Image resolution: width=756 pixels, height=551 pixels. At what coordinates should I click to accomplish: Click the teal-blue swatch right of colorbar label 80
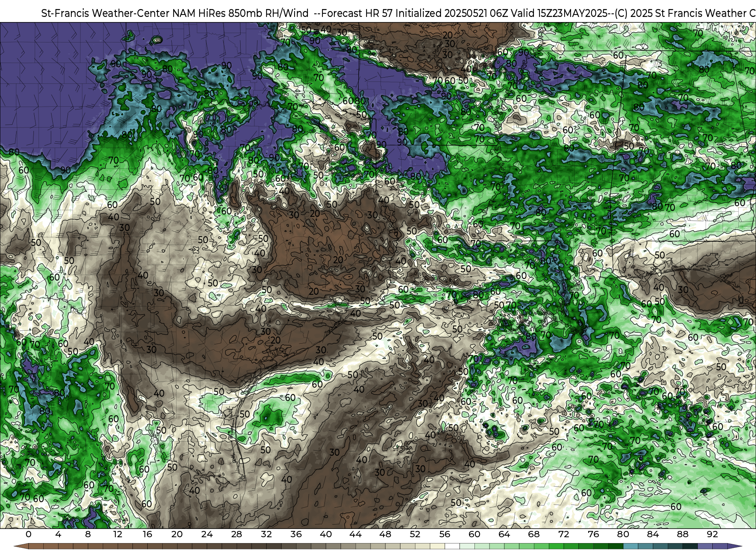pos(630,547)
